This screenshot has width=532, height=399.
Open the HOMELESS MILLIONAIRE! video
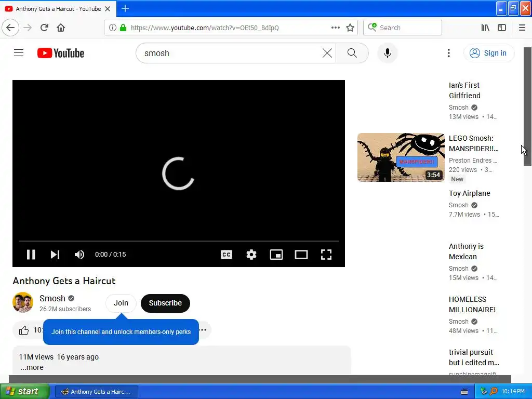coord(472,304)
